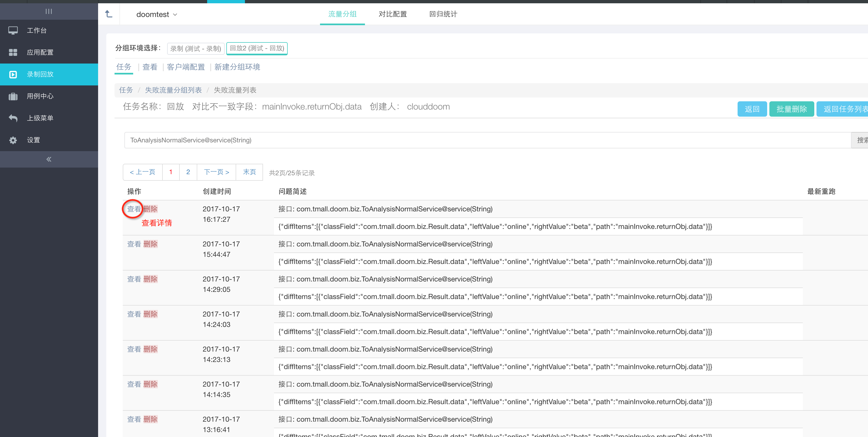
Task: Switch to the 流量分组 tab
Action: pyautogui.click(x=342, y=14)
